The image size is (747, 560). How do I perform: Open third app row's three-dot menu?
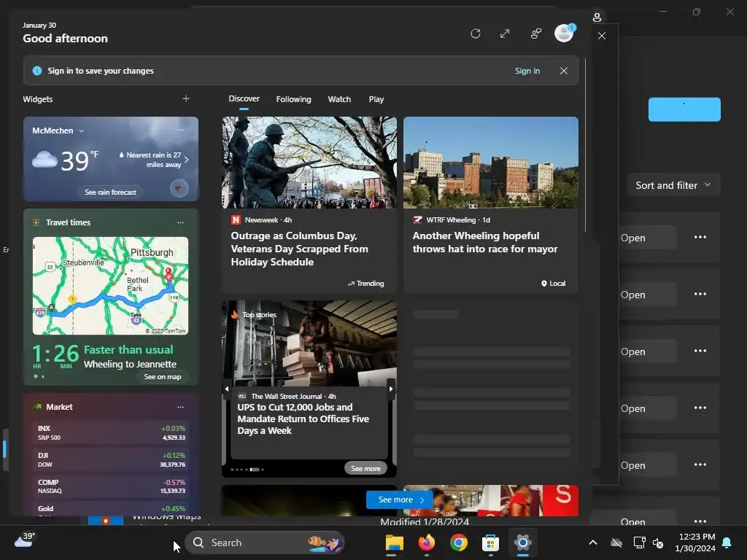700,351
